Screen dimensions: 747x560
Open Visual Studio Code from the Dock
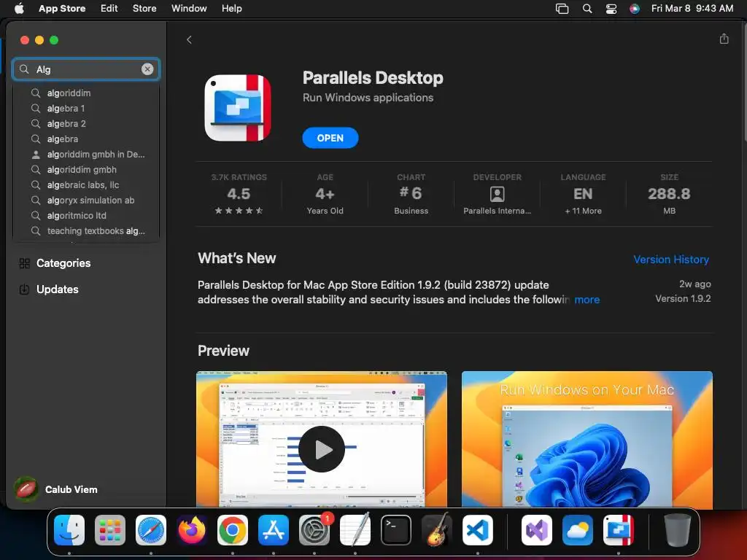coord(478,530)
